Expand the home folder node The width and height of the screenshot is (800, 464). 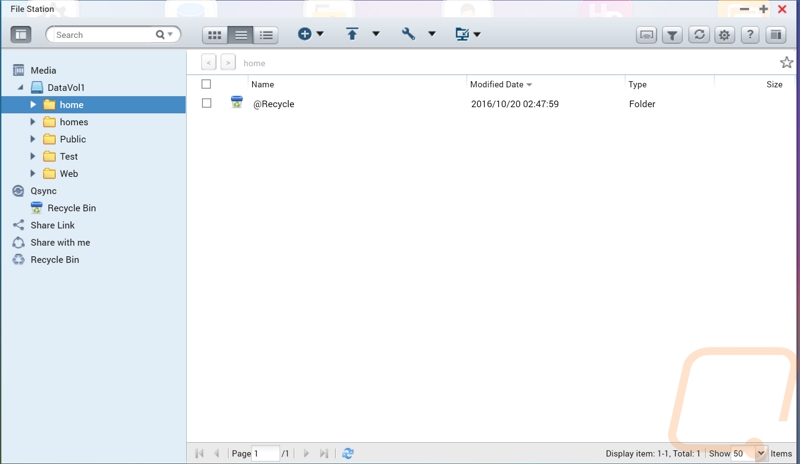[x=33, y=105]
